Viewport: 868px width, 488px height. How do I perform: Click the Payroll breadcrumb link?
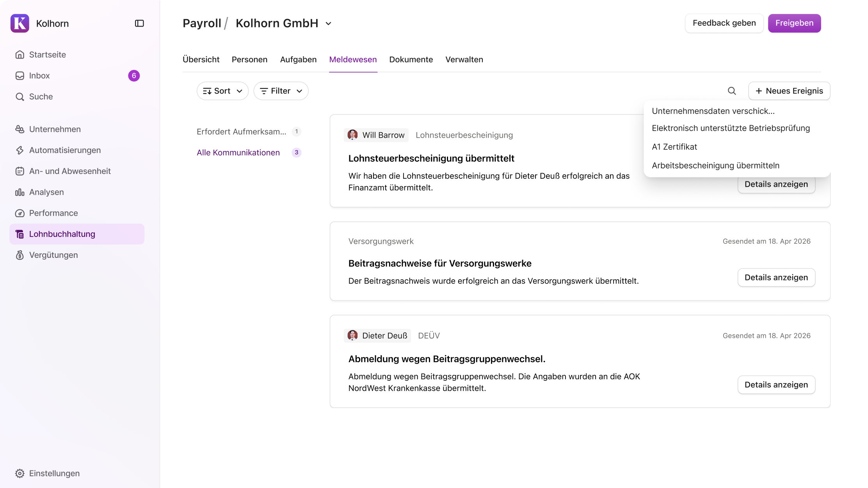click(x=202, y=23)
